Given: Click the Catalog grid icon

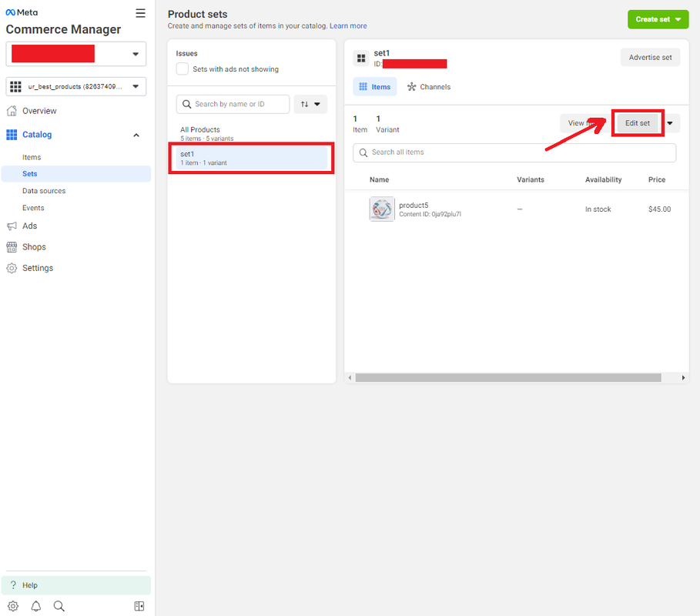Looking at the screenshot, I should (12, 134).
